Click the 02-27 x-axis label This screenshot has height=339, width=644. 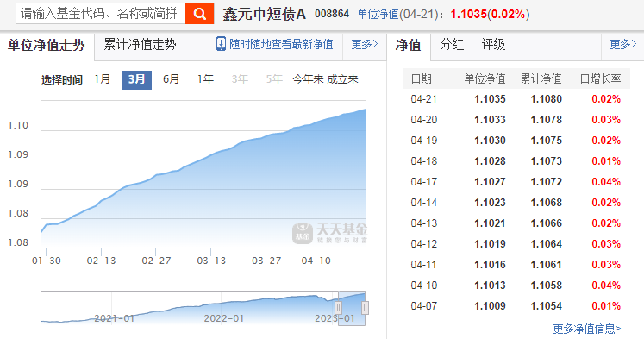[x=156, y=261]
